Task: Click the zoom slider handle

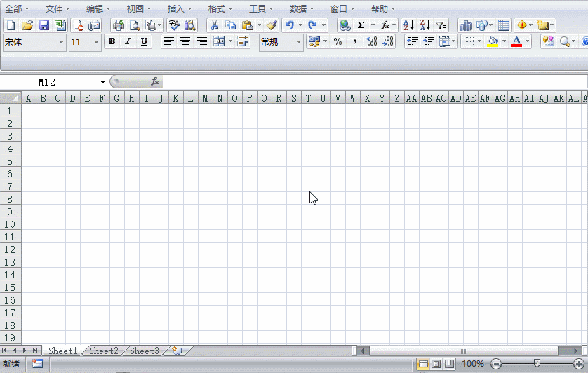Action: pyautogui.click(x=537, y=363)
